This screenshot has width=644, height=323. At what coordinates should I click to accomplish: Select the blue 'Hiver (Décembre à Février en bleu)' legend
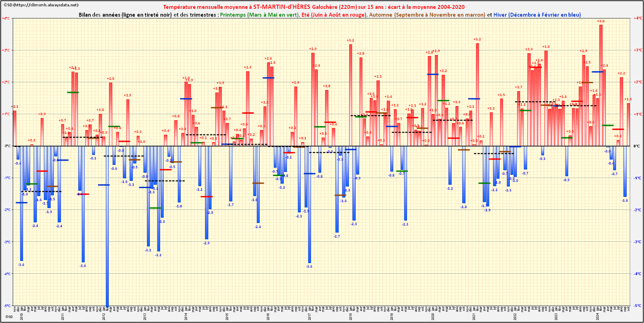tap(537, 15)
